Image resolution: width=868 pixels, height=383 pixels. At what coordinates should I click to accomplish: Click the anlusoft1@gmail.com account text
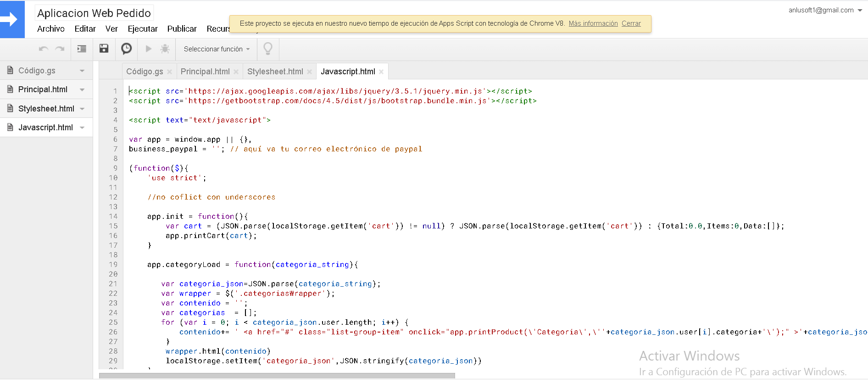click(821, 10)
